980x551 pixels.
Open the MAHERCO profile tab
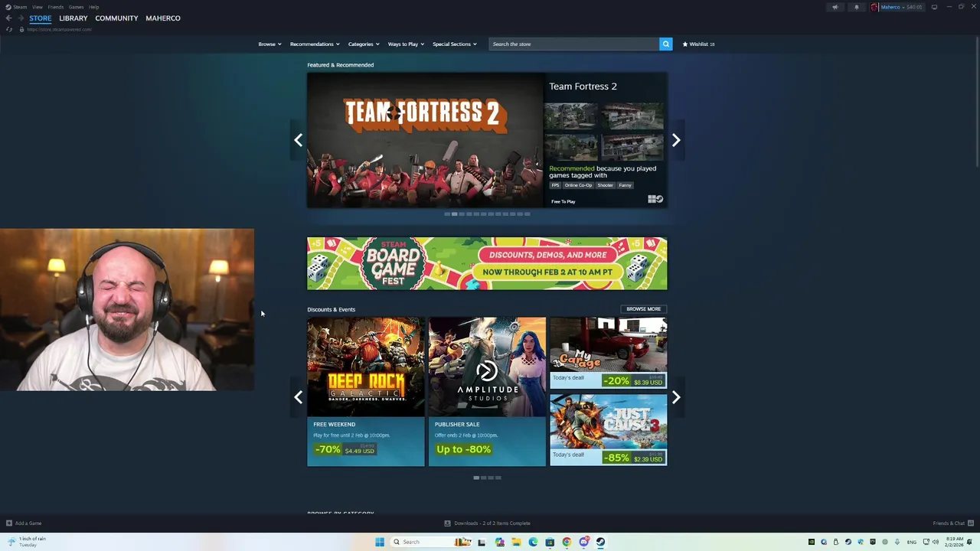coord(163,18)
